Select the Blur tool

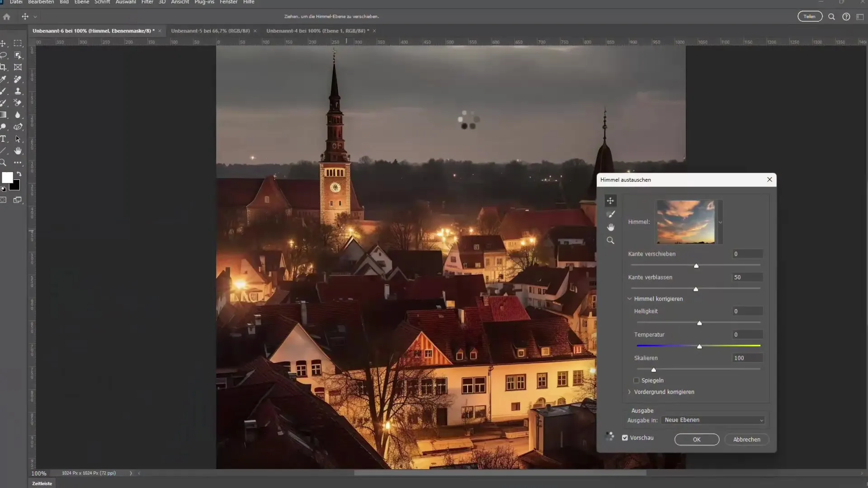[18, 115]
